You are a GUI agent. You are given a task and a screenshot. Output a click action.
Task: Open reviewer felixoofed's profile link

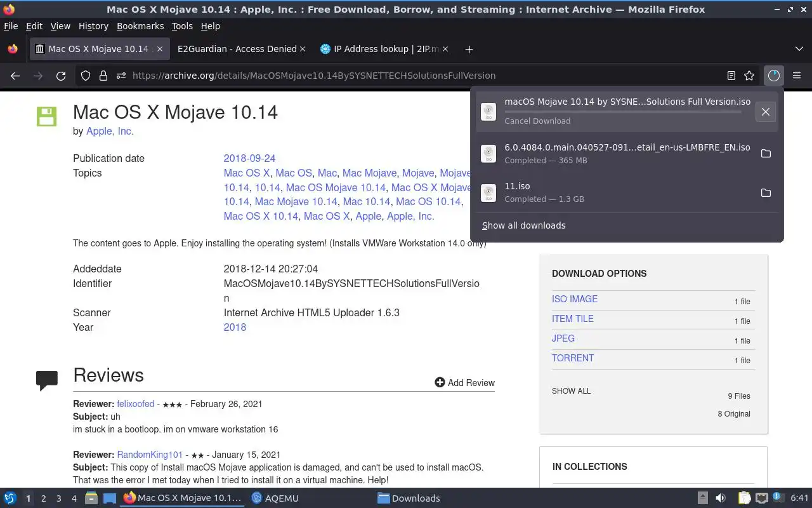click(136, 404)
